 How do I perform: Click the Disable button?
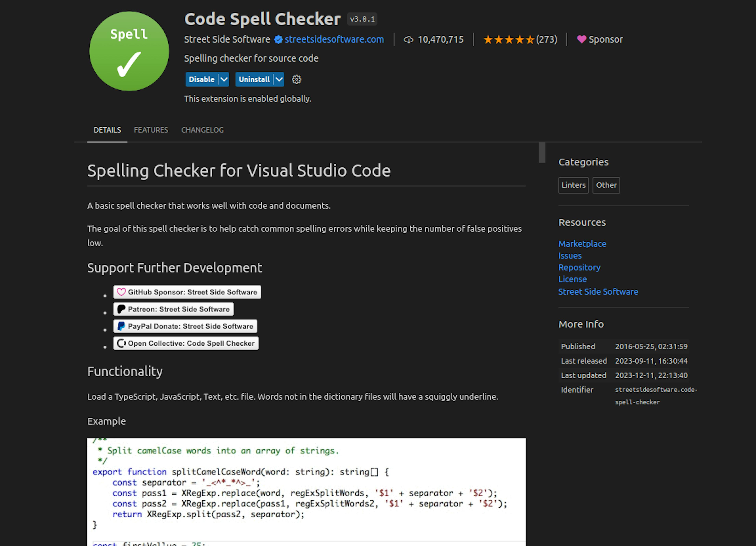202,79
